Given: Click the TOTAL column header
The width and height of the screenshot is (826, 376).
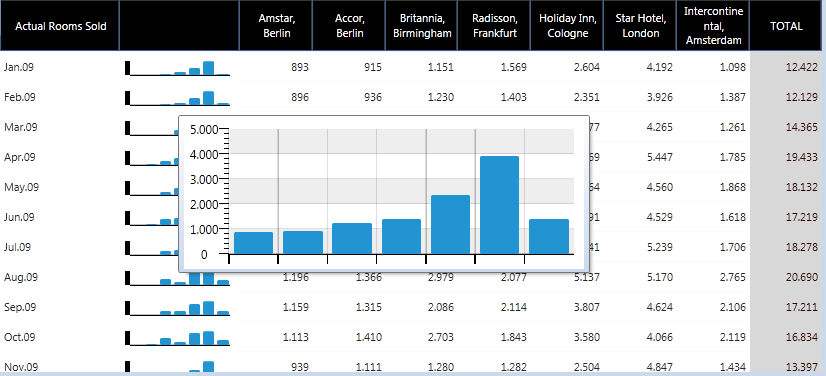Looking at the screenshot, I should pos(786,26).
